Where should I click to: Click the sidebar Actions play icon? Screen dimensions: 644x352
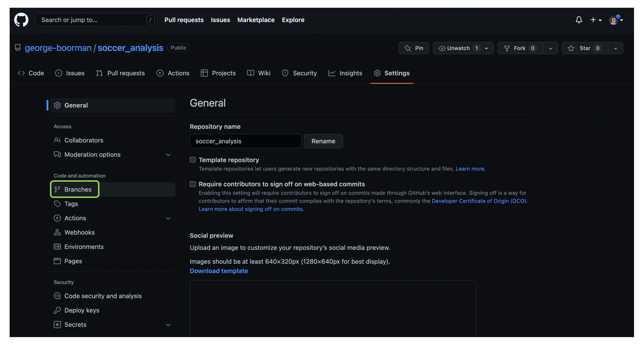(57, 218)
